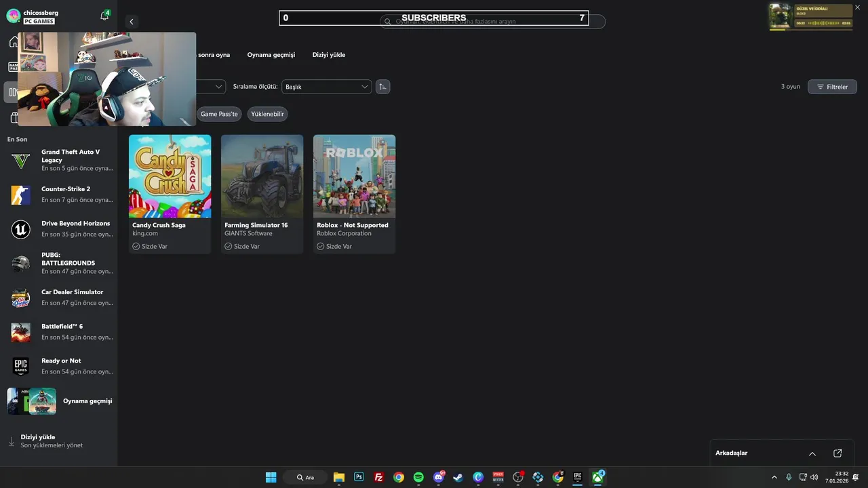Open the Drive Beyond Horizons Unreal icon
The image size is (868, 488).
pos(21,230)
